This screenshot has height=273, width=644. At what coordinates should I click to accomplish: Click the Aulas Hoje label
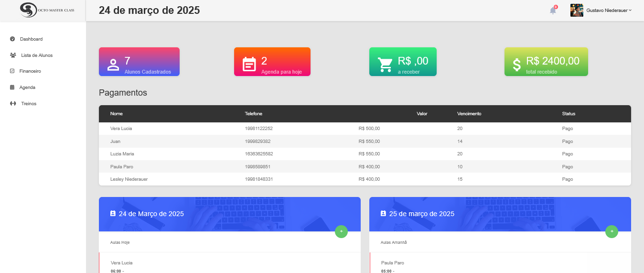(120, 242)
